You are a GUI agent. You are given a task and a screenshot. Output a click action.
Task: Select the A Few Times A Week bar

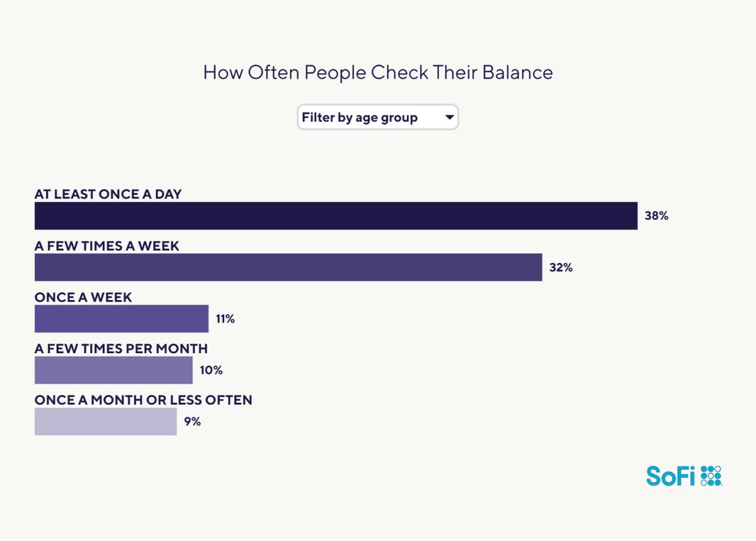click(288, 267)
